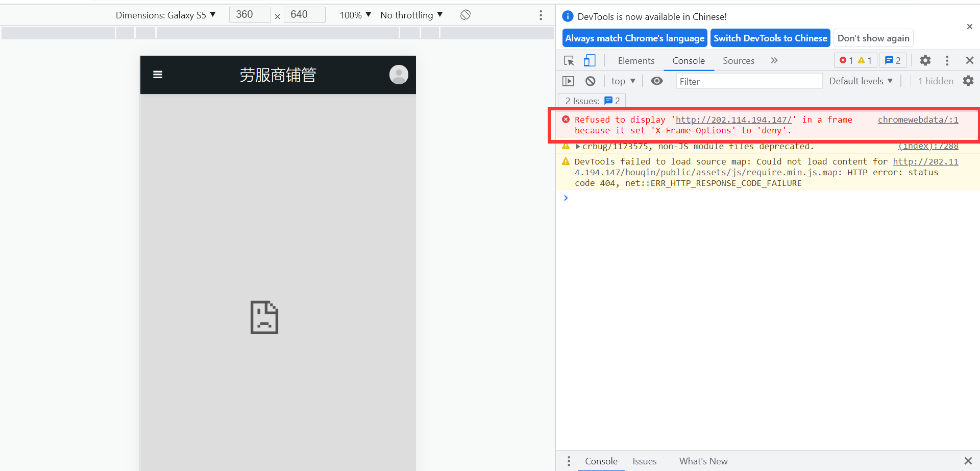Click Switch DevTools to Chinese
Image resolution: width=980 pixels, height=471 pixels.
[770, 38]
